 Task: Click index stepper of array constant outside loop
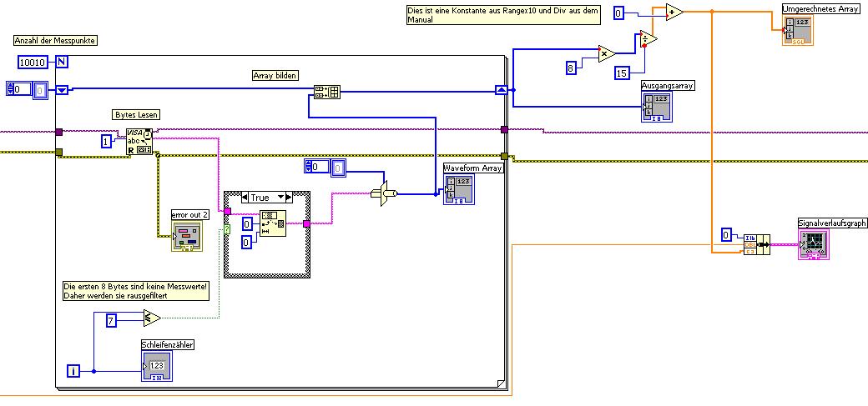[x=11, y=89]
